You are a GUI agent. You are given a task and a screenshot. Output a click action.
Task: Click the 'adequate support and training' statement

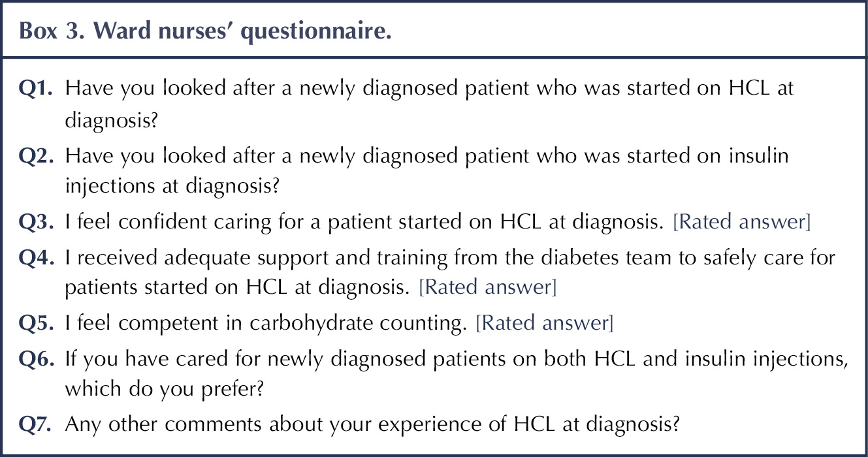tap(450, 273)
